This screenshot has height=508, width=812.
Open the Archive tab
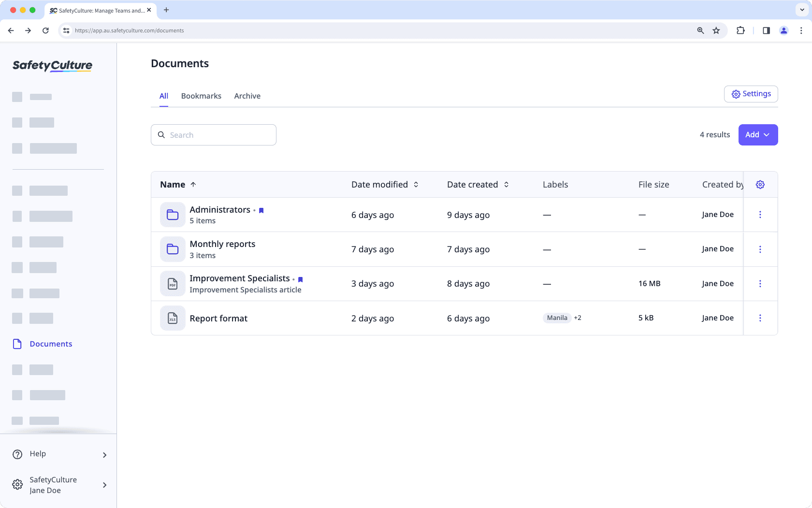[x=247, y=96]
